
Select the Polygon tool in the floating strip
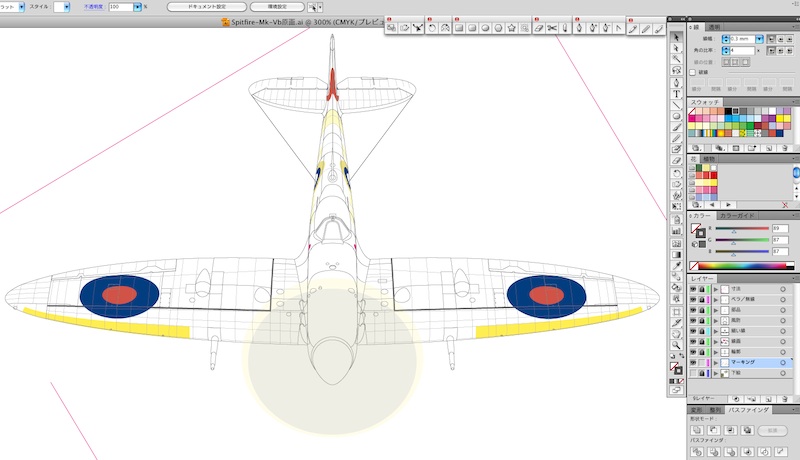click(x=498, y=28)
